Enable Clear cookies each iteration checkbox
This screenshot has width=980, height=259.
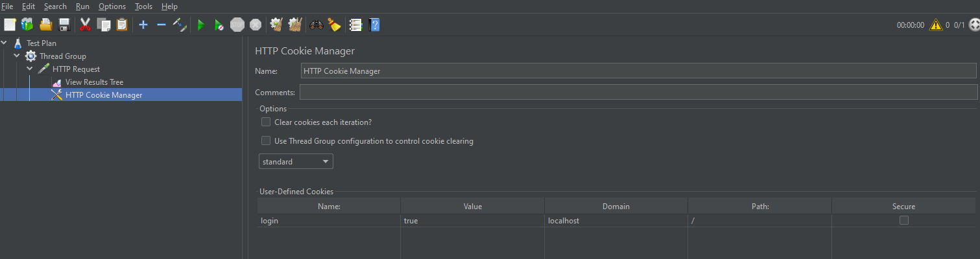pyautogui.click(x=266, y=122)
